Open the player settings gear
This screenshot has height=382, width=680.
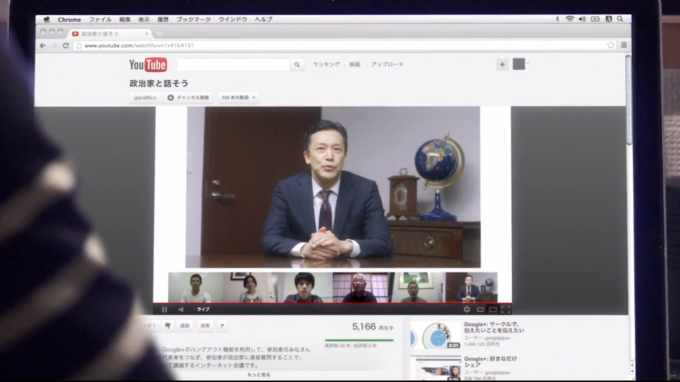pos(467,309)
